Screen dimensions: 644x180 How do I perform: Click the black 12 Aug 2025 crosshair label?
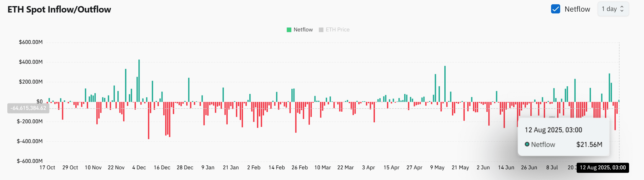tap(603, 167)
